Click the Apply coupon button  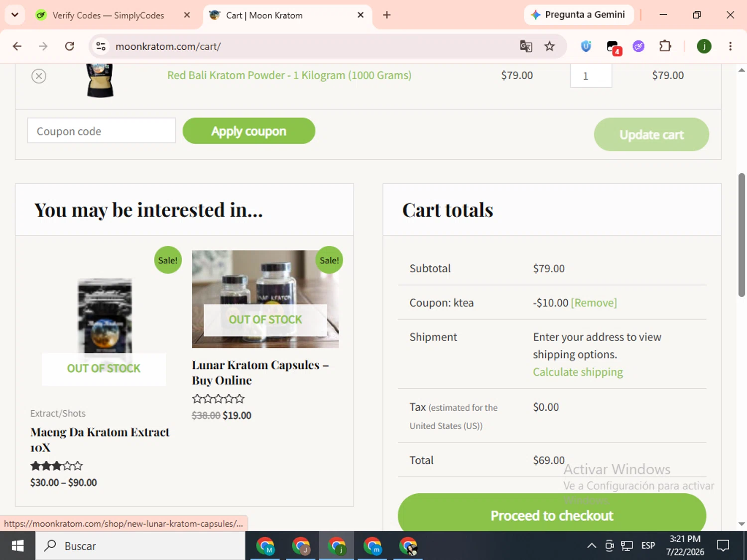[249, 131]
